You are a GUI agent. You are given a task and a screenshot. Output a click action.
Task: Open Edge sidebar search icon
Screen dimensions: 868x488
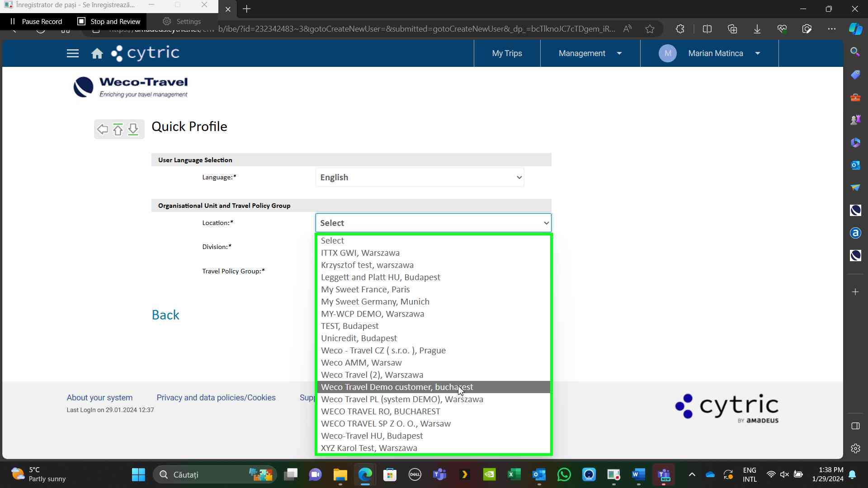click(x=855, y=52)
